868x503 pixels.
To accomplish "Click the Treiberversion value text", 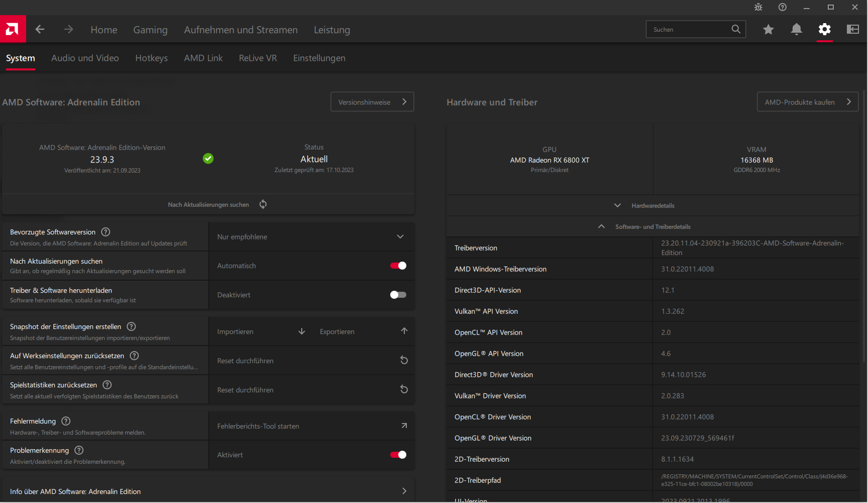I will point(752,247).
